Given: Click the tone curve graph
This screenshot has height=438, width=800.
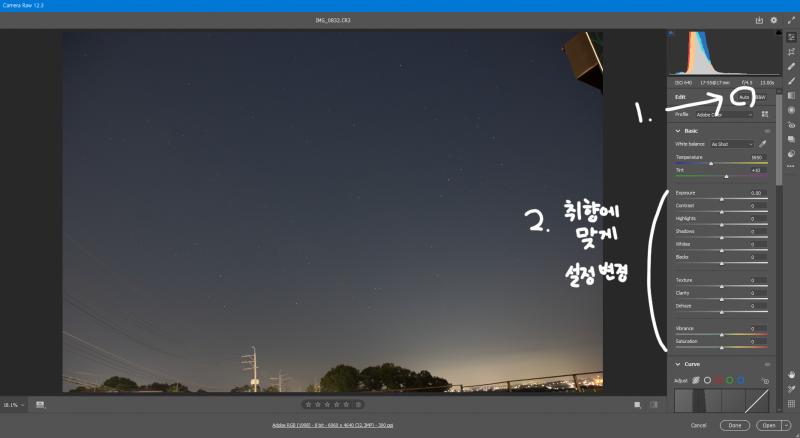Looking at the screenshot, I should [721, 401].
